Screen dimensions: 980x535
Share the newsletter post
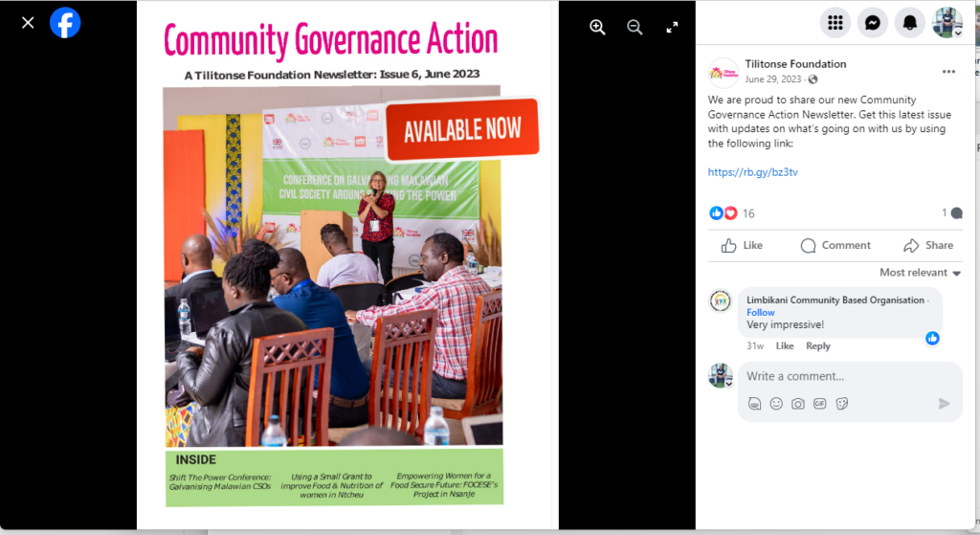(x=928, y=245)
